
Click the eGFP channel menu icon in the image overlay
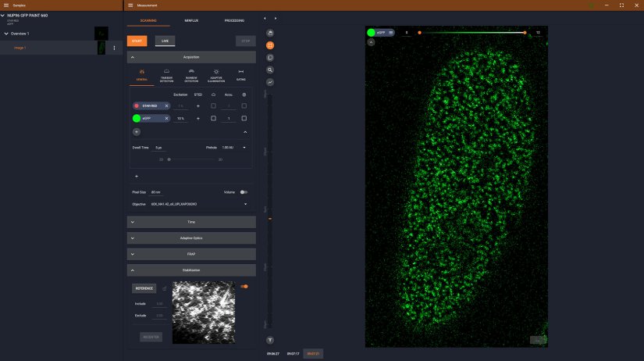point(390,33)
